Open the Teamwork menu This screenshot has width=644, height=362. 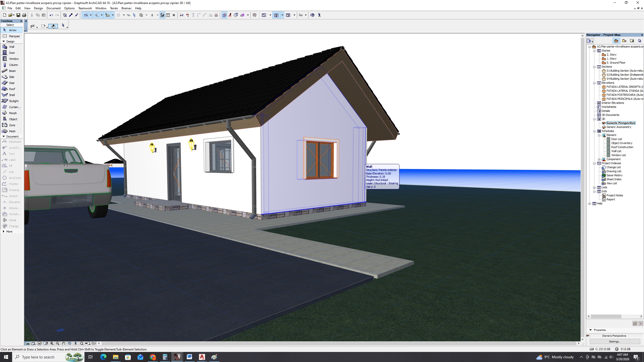click(85, 8)
